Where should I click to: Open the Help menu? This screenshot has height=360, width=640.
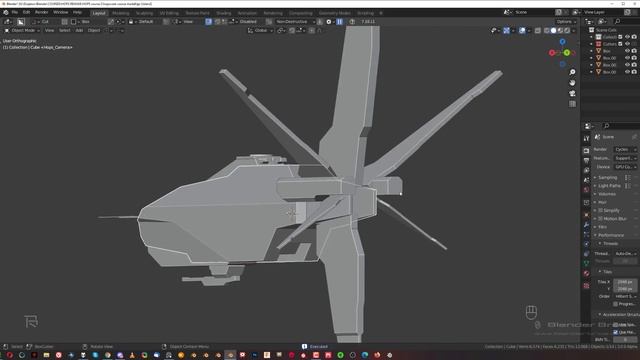tap(77, 12)
